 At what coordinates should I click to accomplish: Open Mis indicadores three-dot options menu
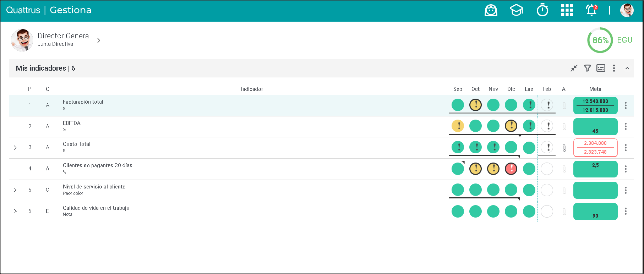click(x=614, y=68)
